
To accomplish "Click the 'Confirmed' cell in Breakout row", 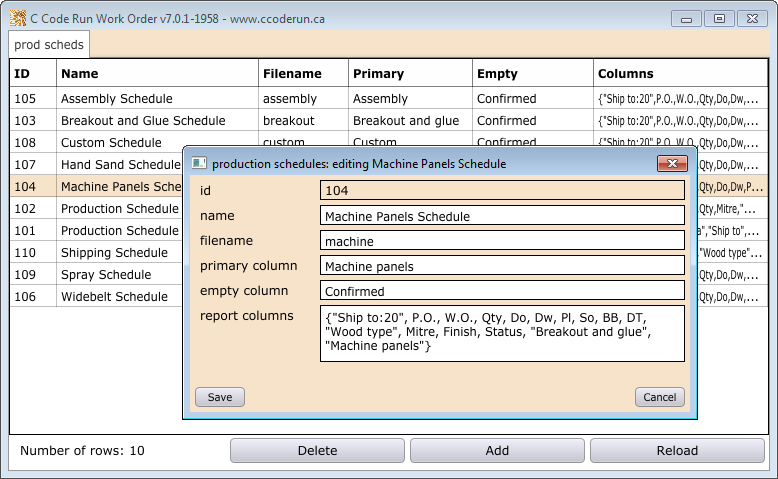I will (532, 121).
